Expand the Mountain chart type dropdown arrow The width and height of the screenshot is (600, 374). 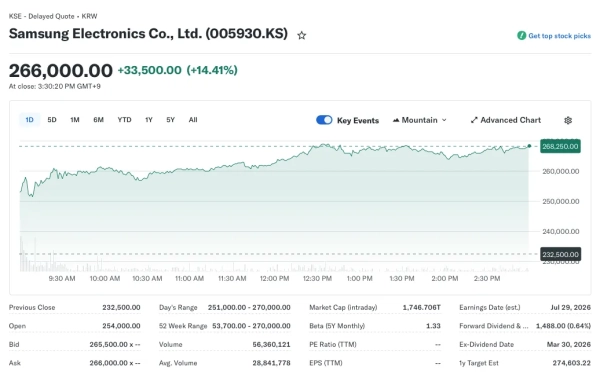(x=444, y=120)
